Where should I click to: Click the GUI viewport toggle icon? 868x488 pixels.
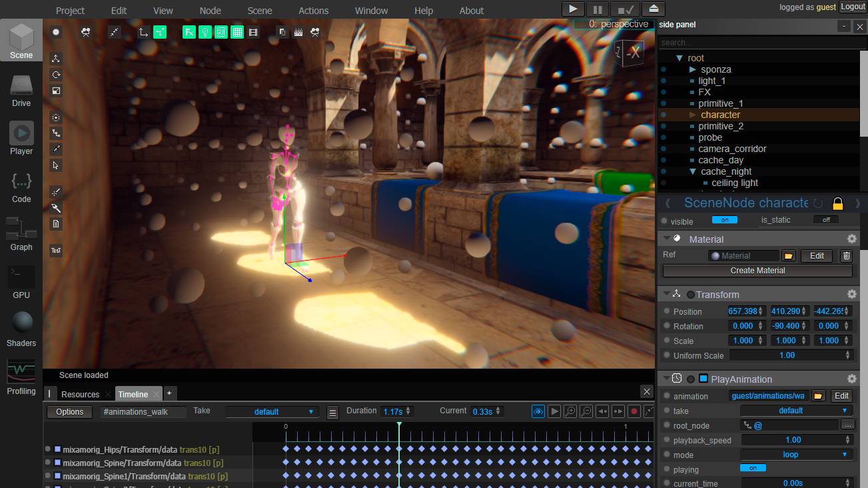(x=221, y=32)
